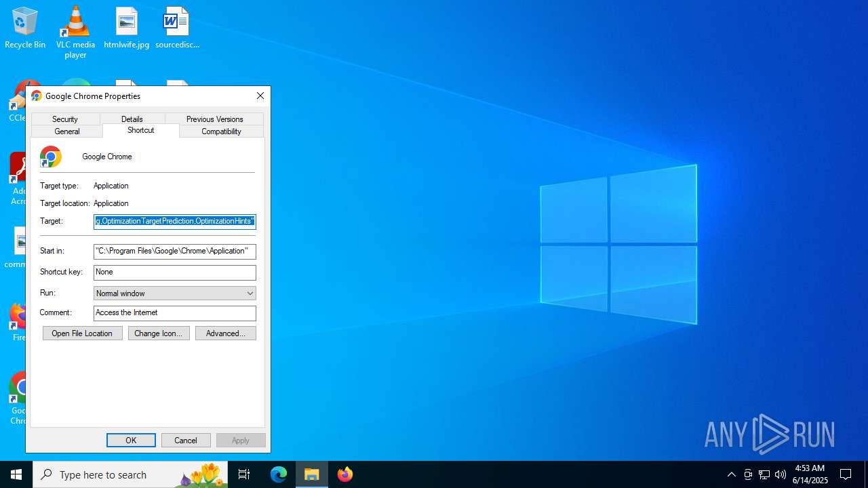The width and height of the screenshot is (868, 488).
Task: Open volume control tray icon
Action: tap(781, 474)
